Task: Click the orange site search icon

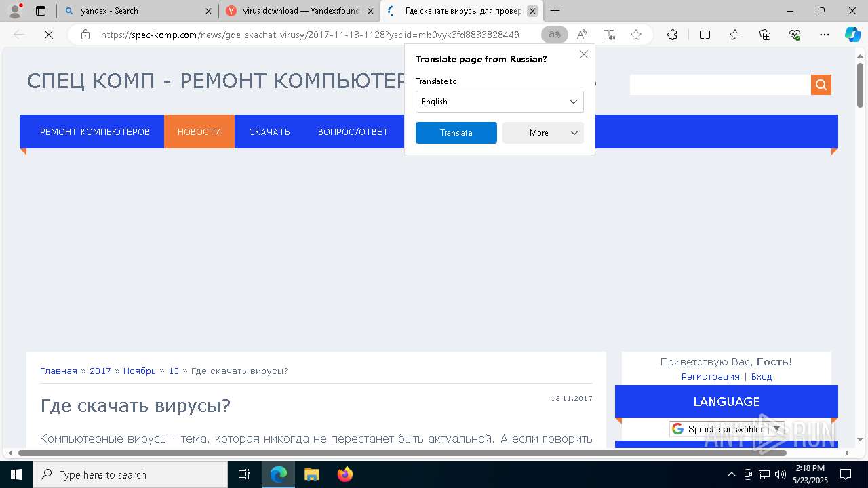Action: pos(821,85)
